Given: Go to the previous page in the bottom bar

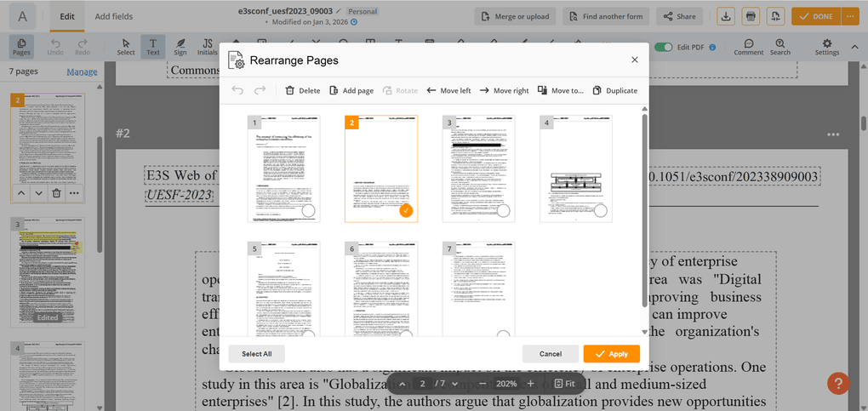Looking at the screenshot, I should 403,383.
